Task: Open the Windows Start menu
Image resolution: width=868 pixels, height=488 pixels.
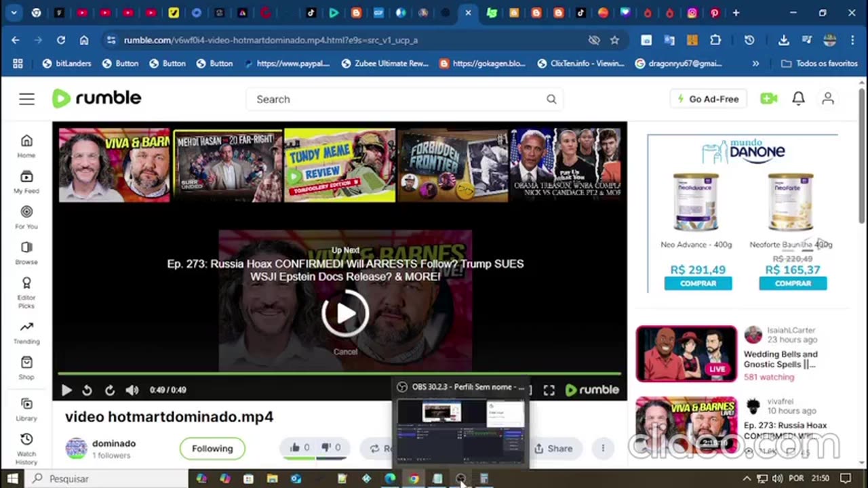Action: pos(13,479)
